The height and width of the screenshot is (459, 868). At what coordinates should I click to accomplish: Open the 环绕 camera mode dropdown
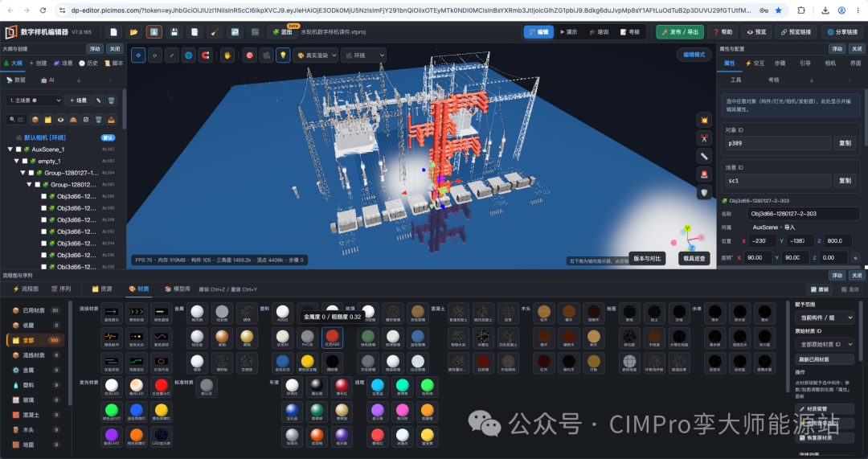[363, 55]
